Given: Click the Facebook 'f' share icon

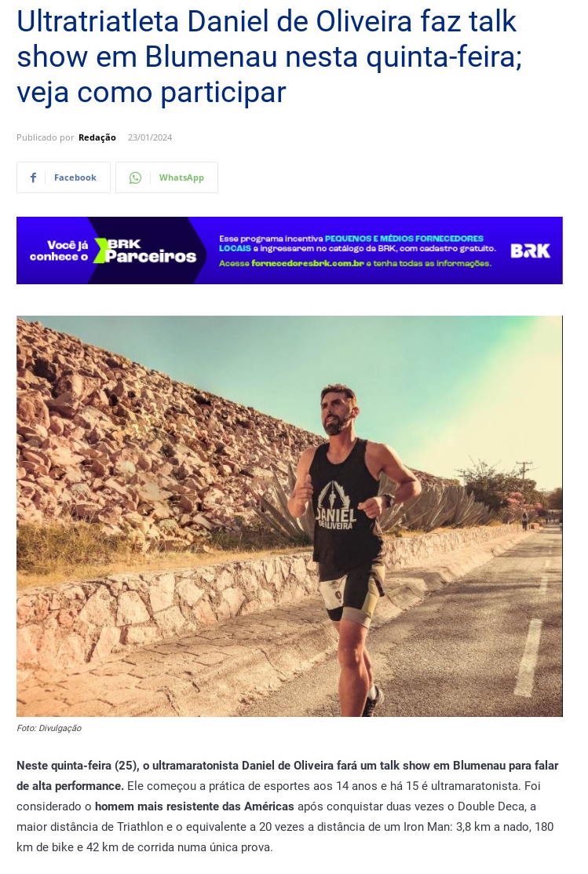Looking at the screenshot, I should (x=34, y=177).
